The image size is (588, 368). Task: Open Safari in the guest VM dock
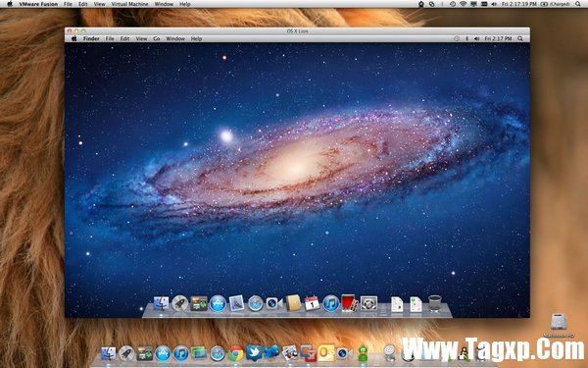[256, 303]
